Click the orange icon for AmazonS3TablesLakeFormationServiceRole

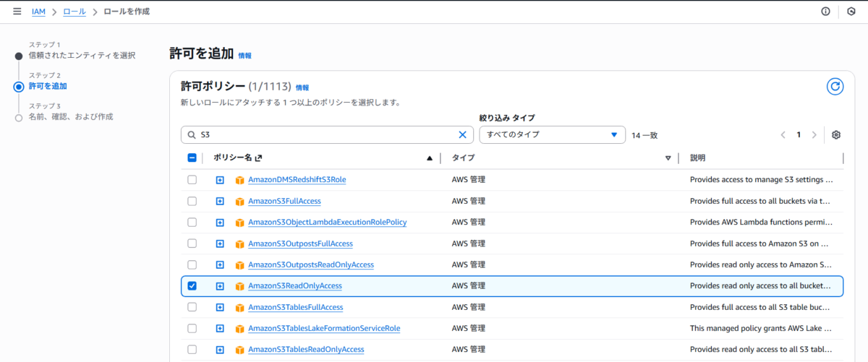point(240,328)
